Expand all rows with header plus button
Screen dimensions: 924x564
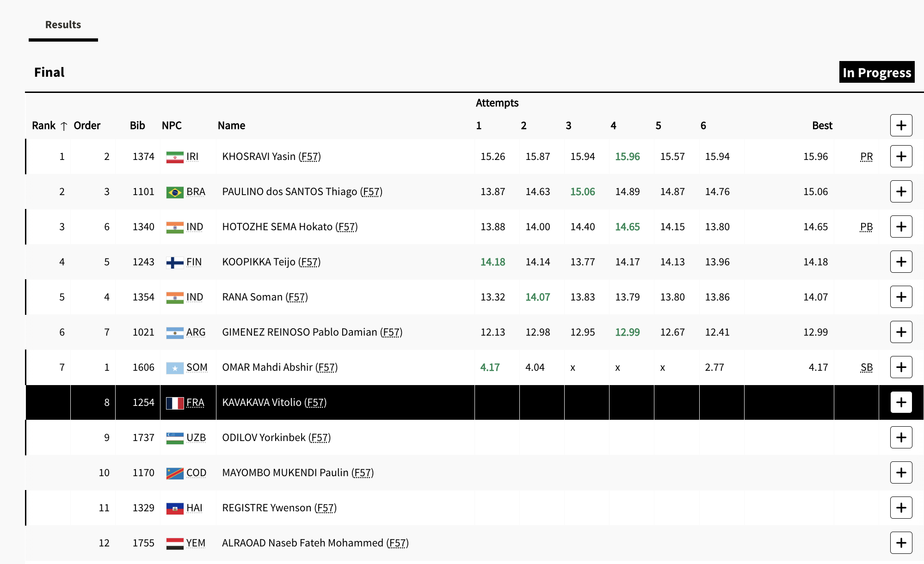point(901,125)
